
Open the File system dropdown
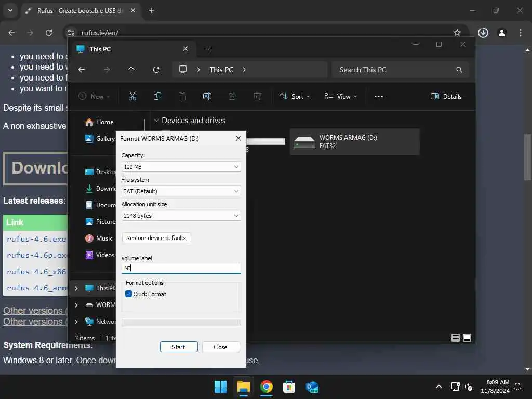(181, 191)
